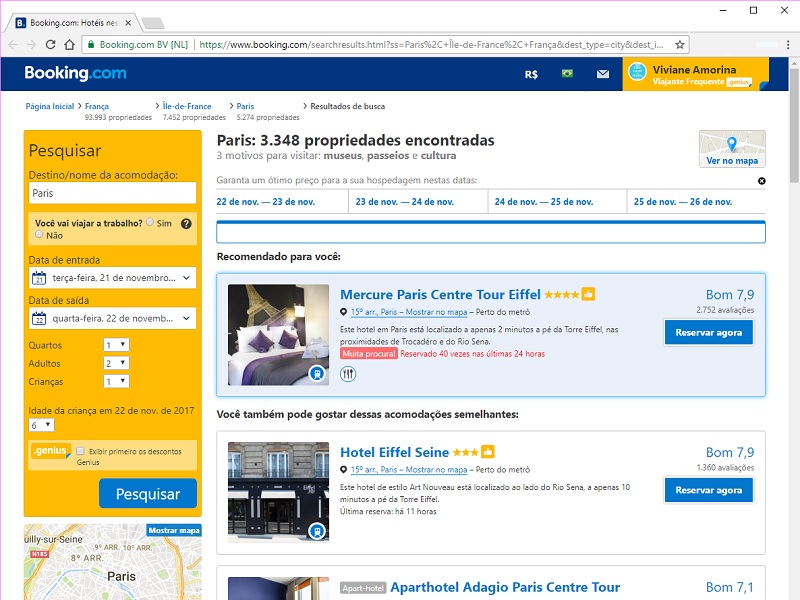
Task: Click the destination field containing Paris
Action: click(112, 193)
